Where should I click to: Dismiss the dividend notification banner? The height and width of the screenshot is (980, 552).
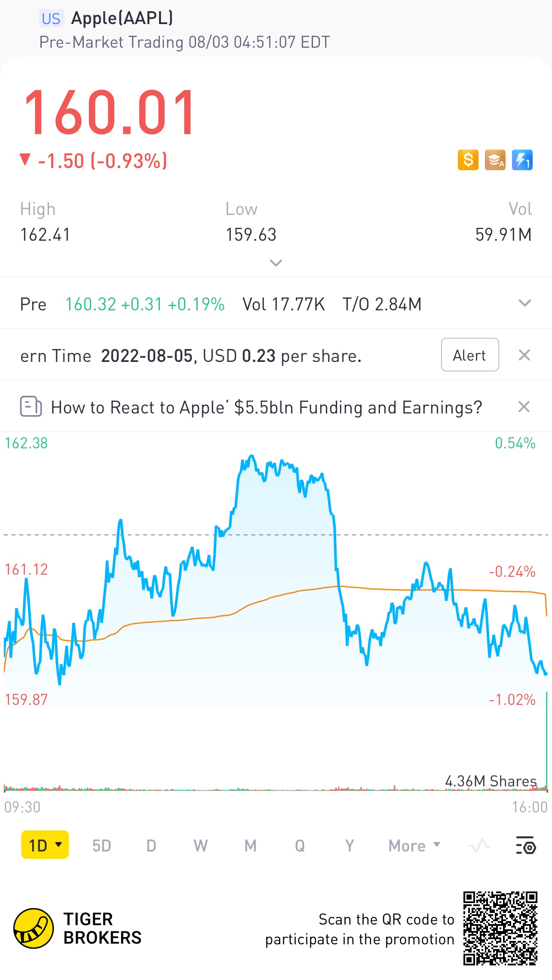pos(524,355)
